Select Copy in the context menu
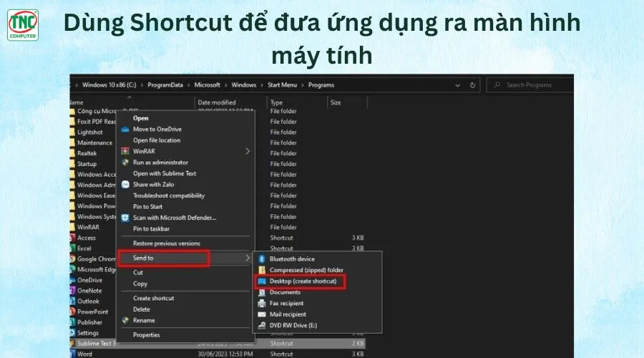 click(x=140, y=284)
